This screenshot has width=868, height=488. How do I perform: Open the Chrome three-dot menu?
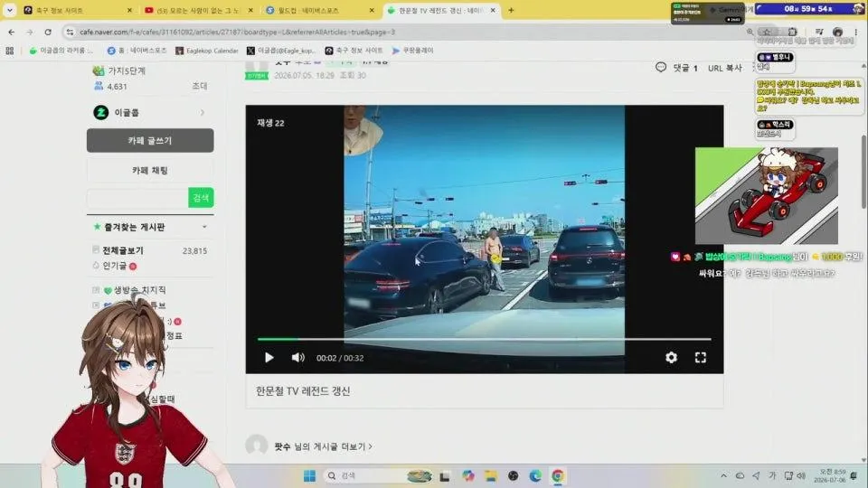856,33
